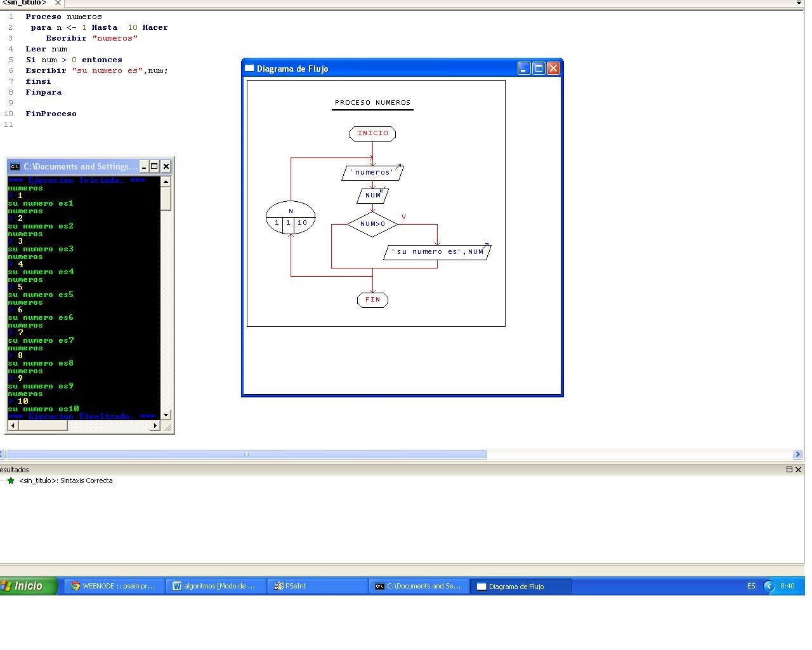This screenshot has height=650, width=812.
Task: Select the for-loop oval showing 1 to 10
Action: coord(291,218)
